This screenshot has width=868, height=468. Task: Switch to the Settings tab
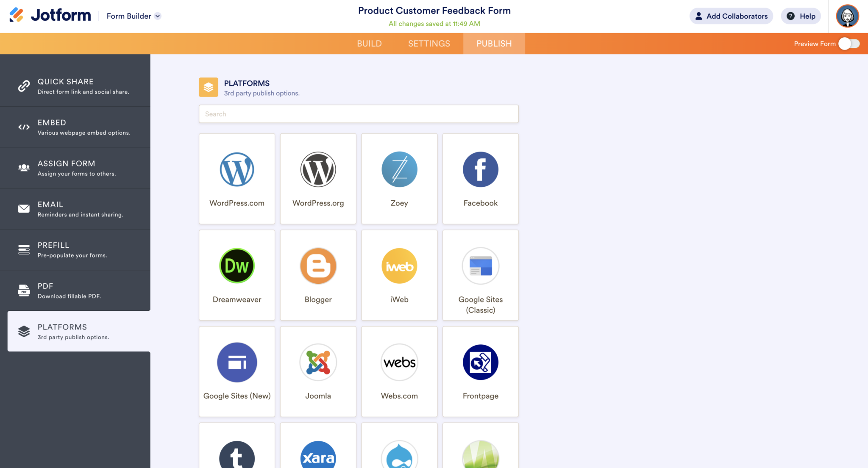(x=428, y=43)
